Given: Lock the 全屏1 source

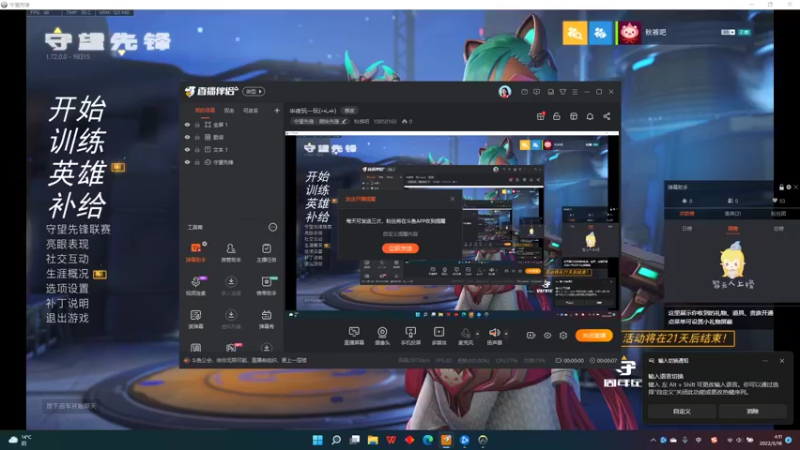Looking at the screenshot, I should click(197, 124).
